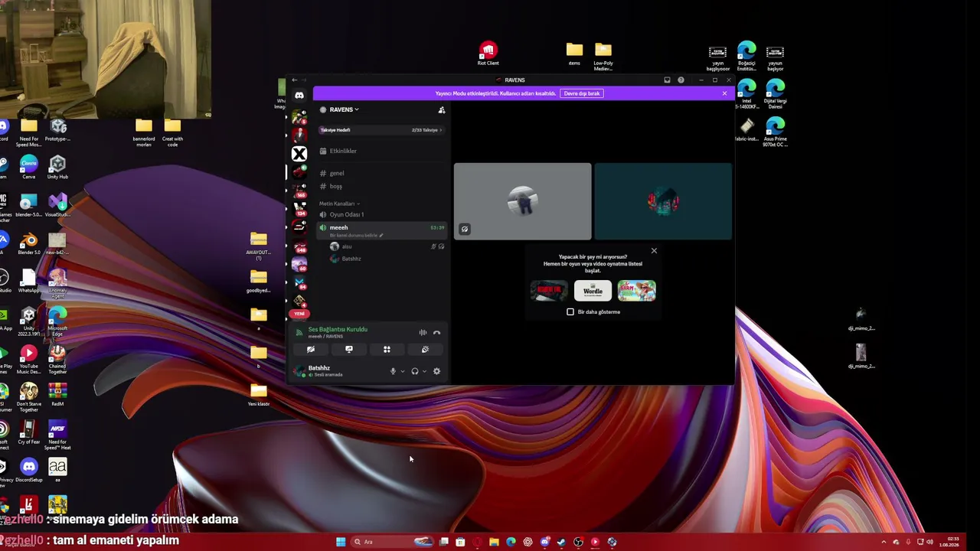Open Microsoft Edge desktop shortcut
This screenshot has height=551, width=980.
[x=57, y=321]
